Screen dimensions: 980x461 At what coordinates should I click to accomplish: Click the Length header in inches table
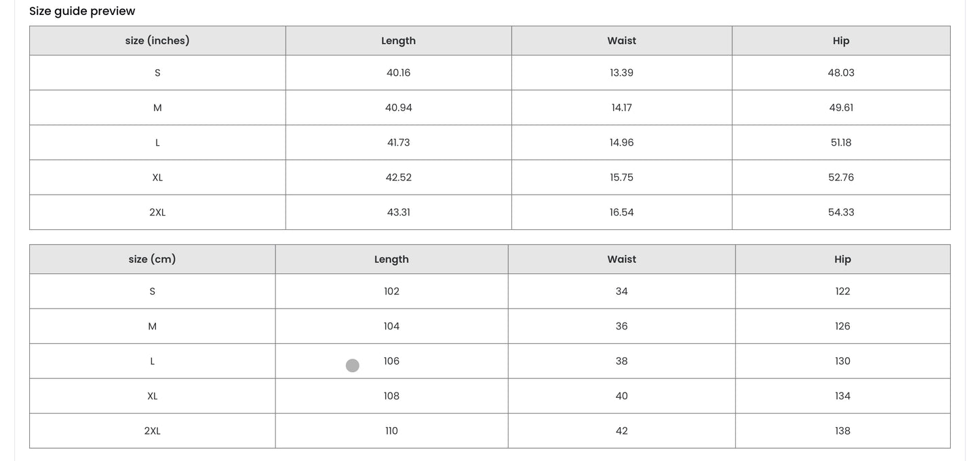pyautogui.click(x=398, y=41)
